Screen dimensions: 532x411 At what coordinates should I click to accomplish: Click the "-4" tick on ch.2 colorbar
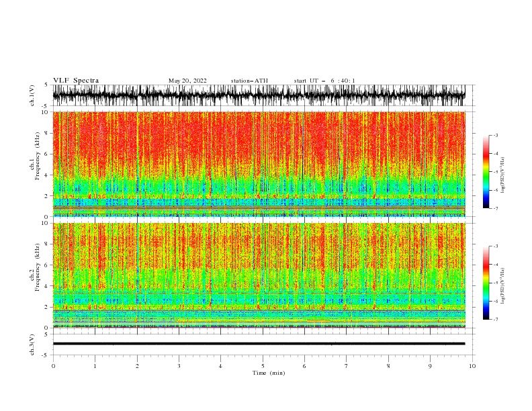point(496,265)
